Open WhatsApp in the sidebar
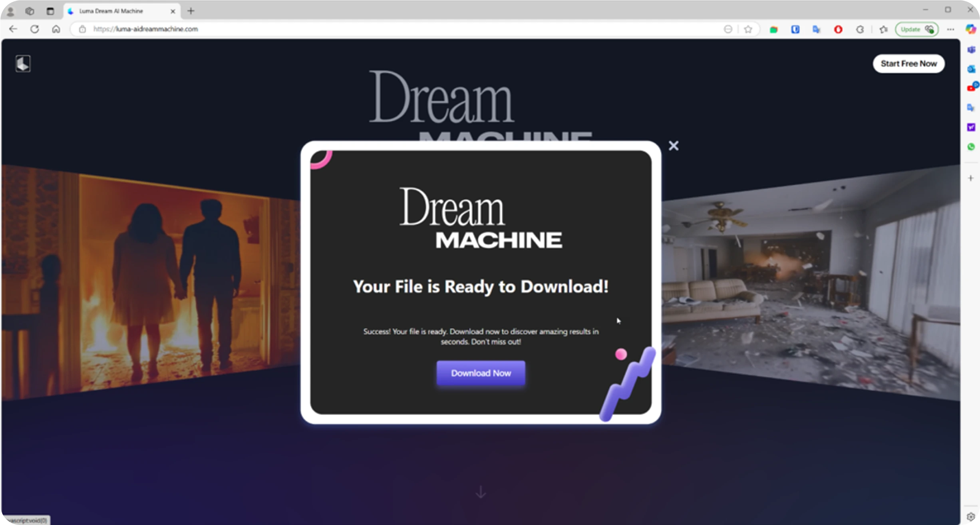 coord(971,147)
